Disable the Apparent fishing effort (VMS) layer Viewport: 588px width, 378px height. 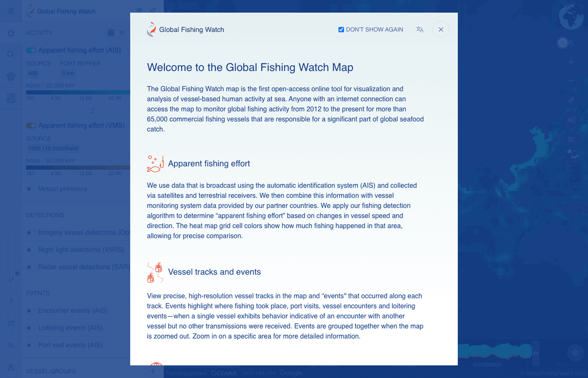coord(30,125)
